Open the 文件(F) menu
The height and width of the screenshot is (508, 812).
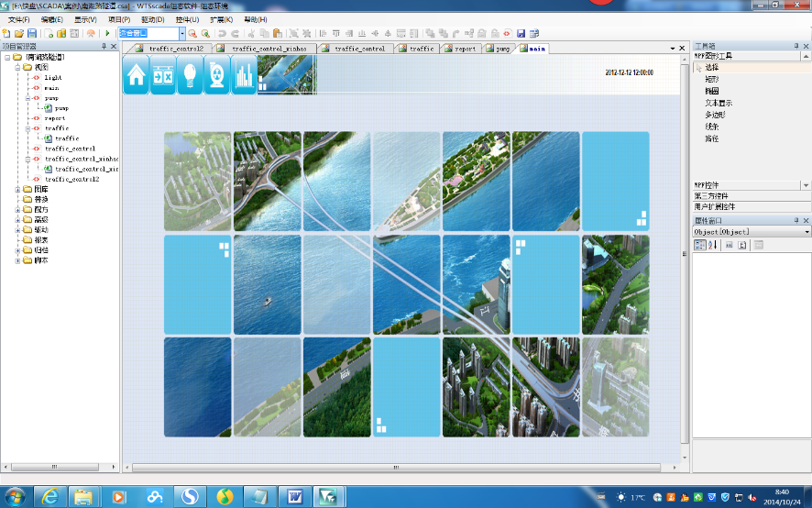pos(19,19)
